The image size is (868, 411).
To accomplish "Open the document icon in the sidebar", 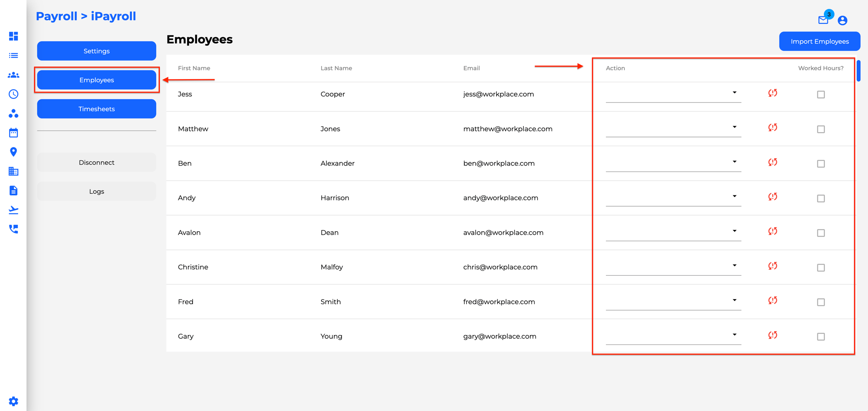I will (x=13, y=191).
